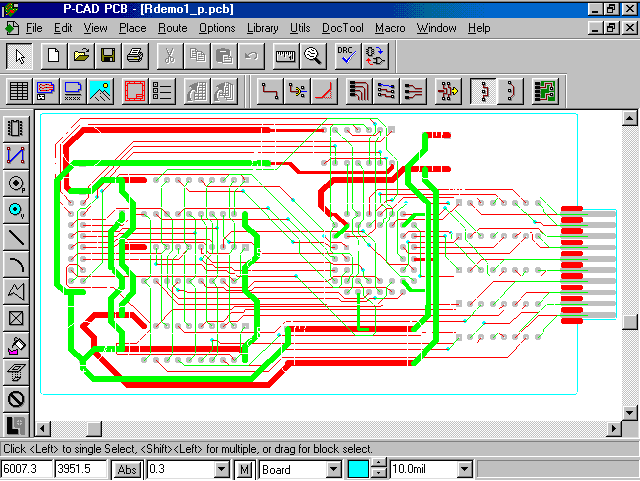Screen dimensions: 640x481
Task: Click the X coordinate field 6007.3
Action: (x=27, y=469)
